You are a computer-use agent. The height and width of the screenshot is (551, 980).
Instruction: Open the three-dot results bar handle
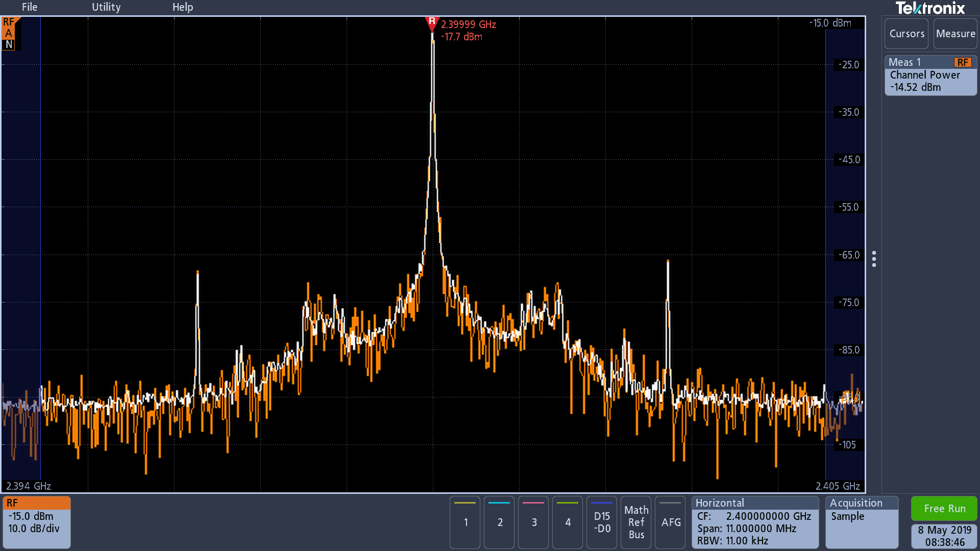point(874,259)
